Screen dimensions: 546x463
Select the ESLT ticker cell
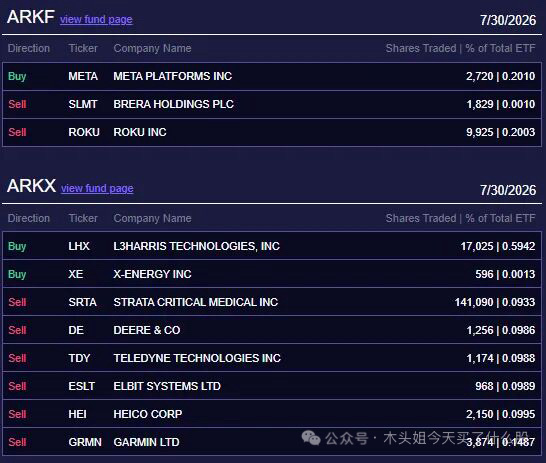[x=81, y=386]
